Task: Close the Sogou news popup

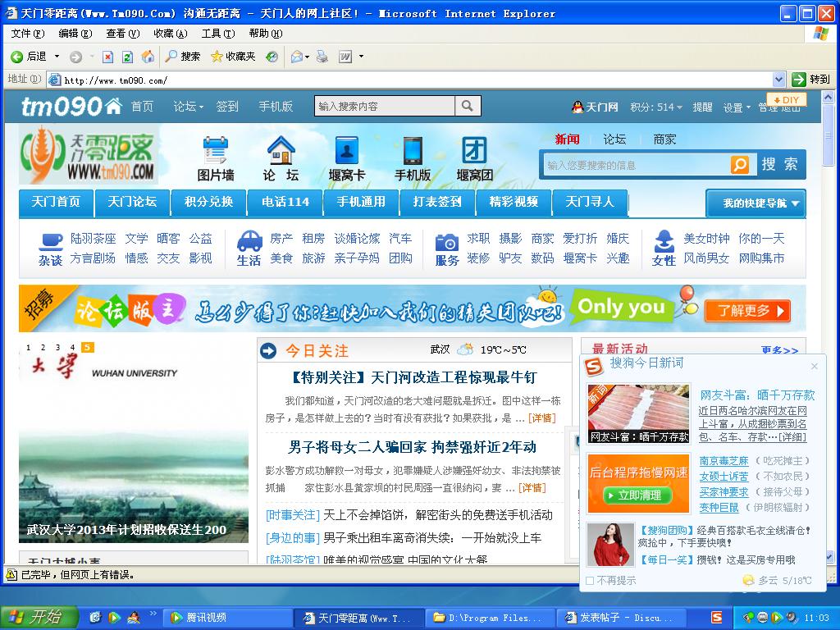Action: click(x=815, y=367)
